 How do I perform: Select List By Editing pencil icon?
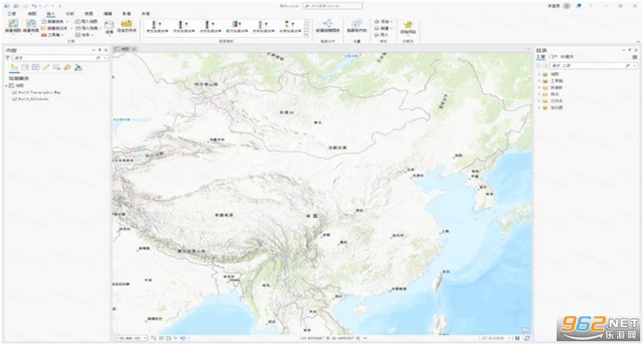(x=46, y=67)
